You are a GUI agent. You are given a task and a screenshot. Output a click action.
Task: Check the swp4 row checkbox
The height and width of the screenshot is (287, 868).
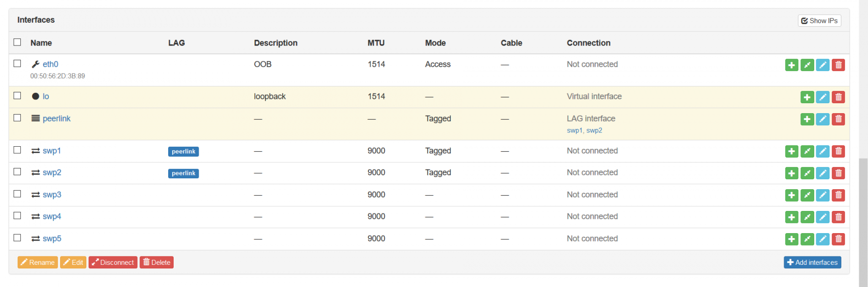(x=17, y=215)
